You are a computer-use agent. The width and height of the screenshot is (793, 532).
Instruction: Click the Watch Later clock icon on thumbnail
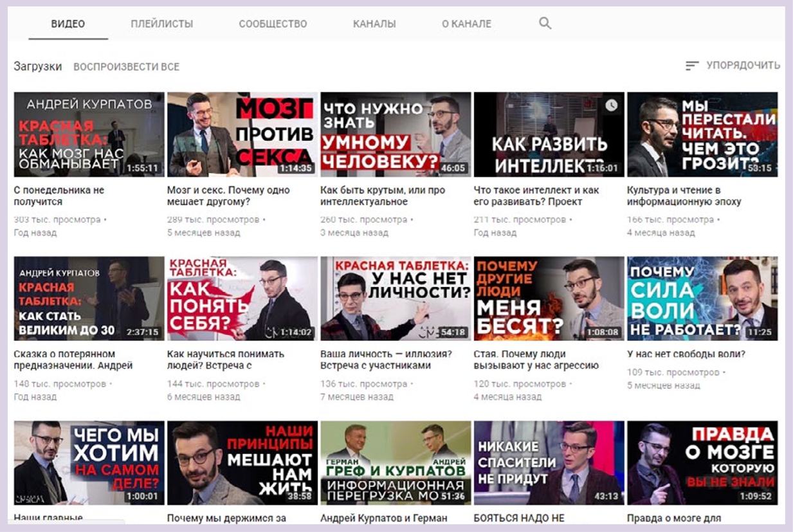(611, 105)
